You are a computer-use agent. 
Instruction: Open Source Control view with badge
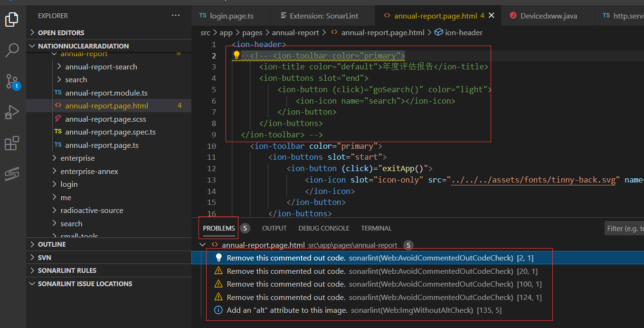coord(12,81)
